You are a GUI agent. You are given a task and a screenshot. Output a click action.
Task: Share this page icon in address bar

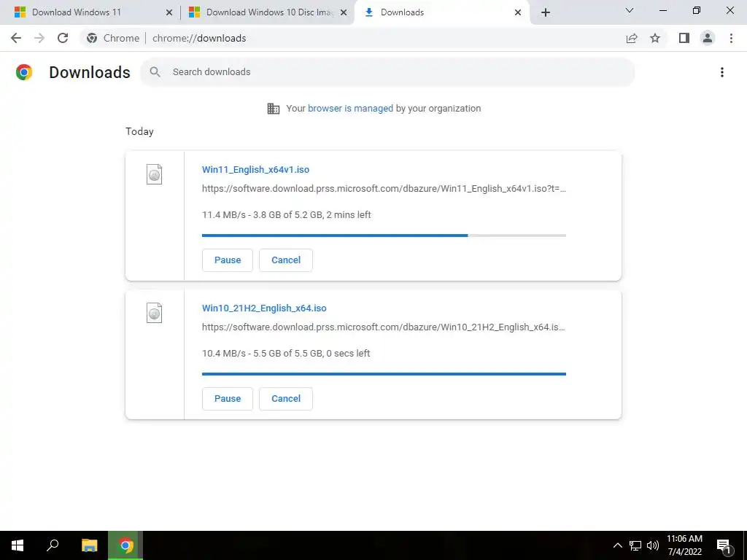632,38
